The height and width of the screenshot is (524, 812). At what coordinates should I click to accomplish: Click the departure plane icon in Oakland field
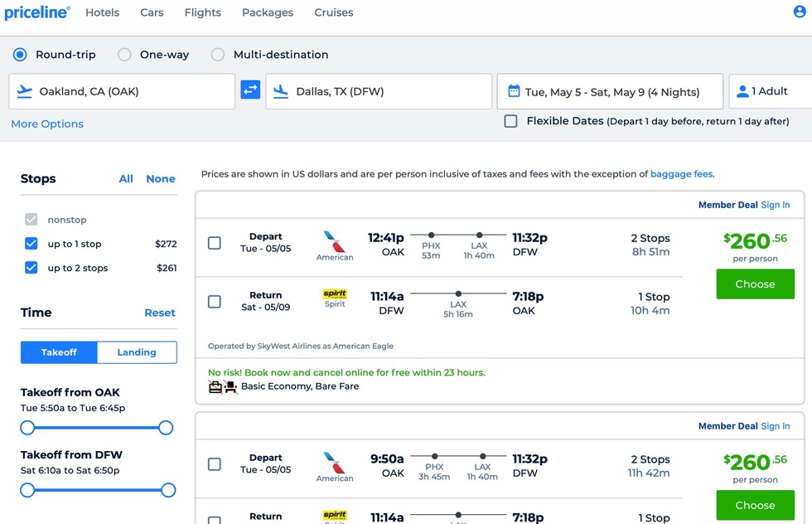click(24, 91)
